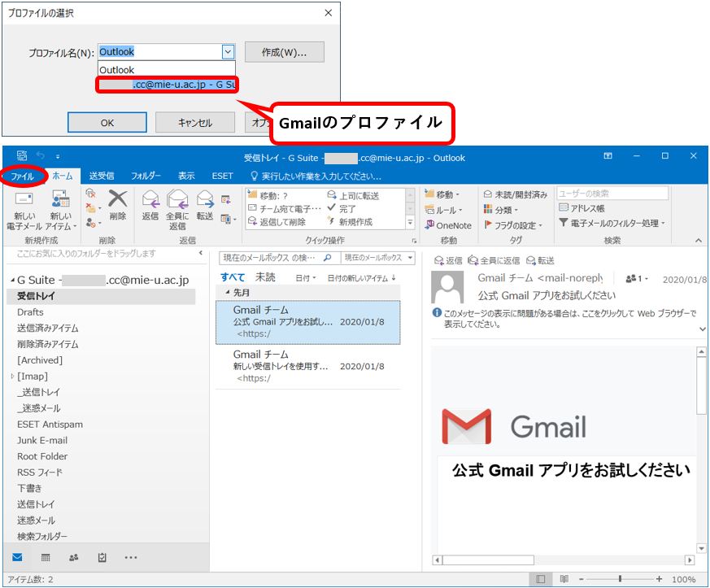
Task: Expand the [Imap] folder
Action: [12, 377]
